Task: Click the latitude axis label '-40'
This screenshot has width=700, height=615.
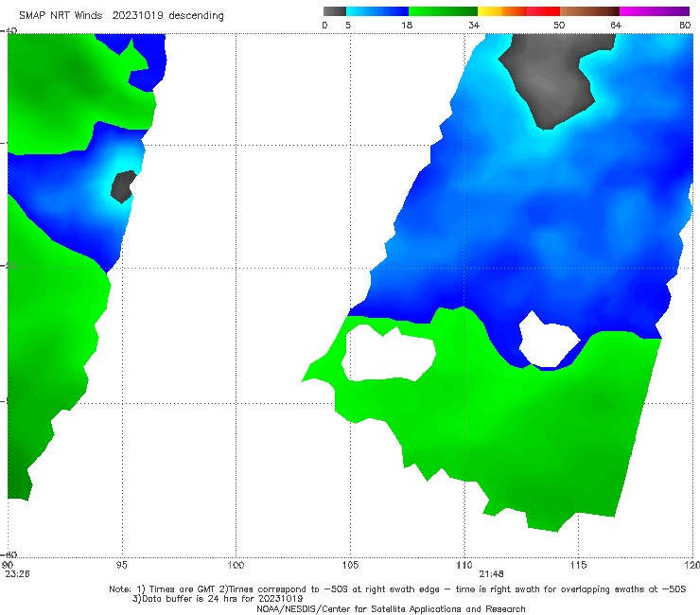Action: click(x=9, y=30)
